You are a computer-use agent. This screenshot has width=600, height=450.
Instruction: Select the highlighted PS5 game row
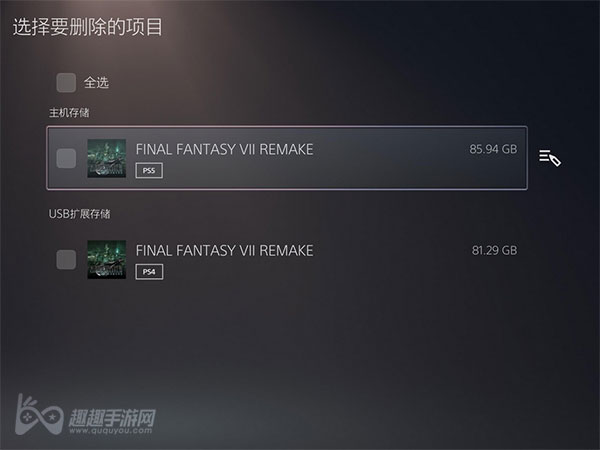[287, 158]
